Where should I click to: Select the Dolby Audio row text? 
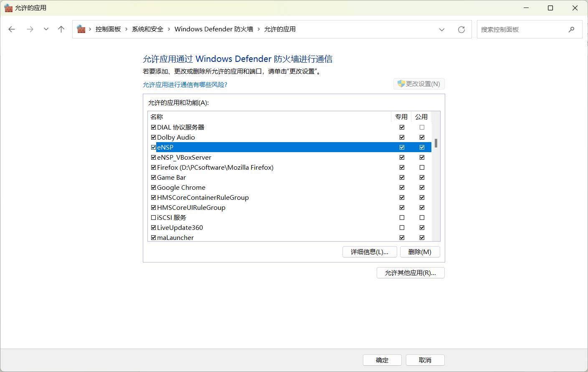pos(176,138)
